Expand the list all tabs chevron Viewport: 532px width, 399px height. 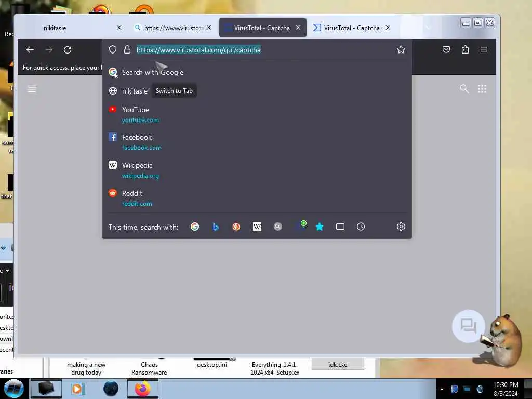428,28
